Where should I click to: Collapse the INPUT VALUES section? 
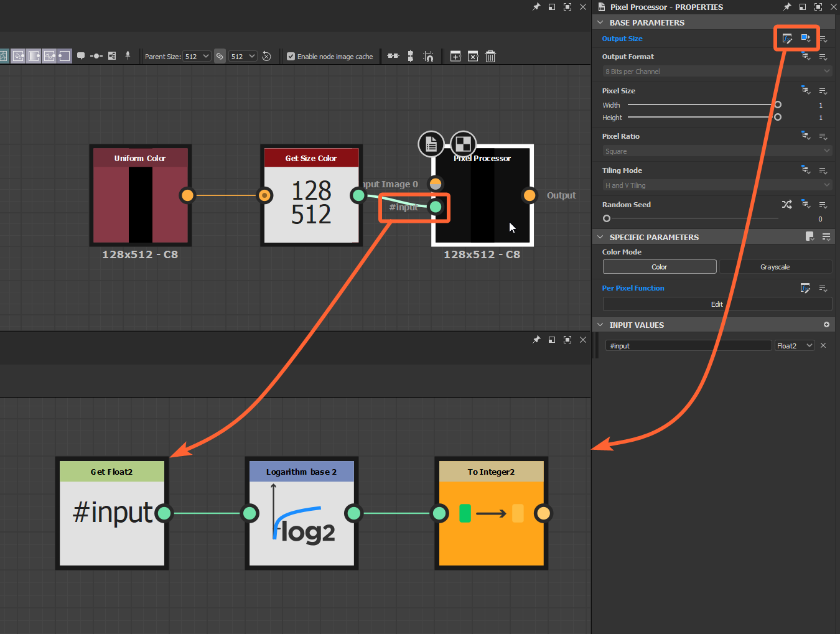click(x=600, y=325)
